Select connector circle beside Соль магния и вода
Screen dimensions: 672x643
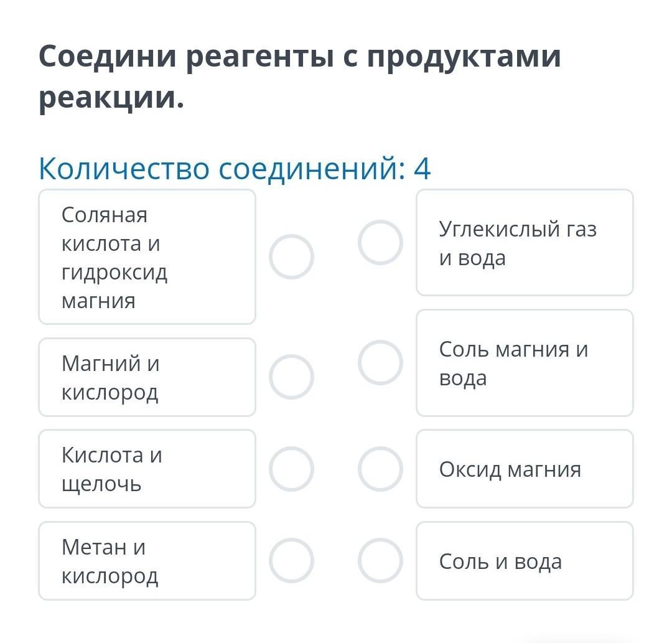pyautogui.click(x=380, y=363)
